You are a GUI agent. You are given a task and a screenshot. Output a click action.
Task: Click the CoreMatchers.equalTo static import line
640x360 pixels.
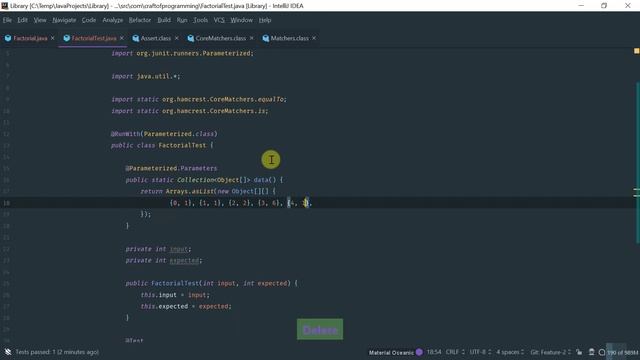(x=199, y=99)
